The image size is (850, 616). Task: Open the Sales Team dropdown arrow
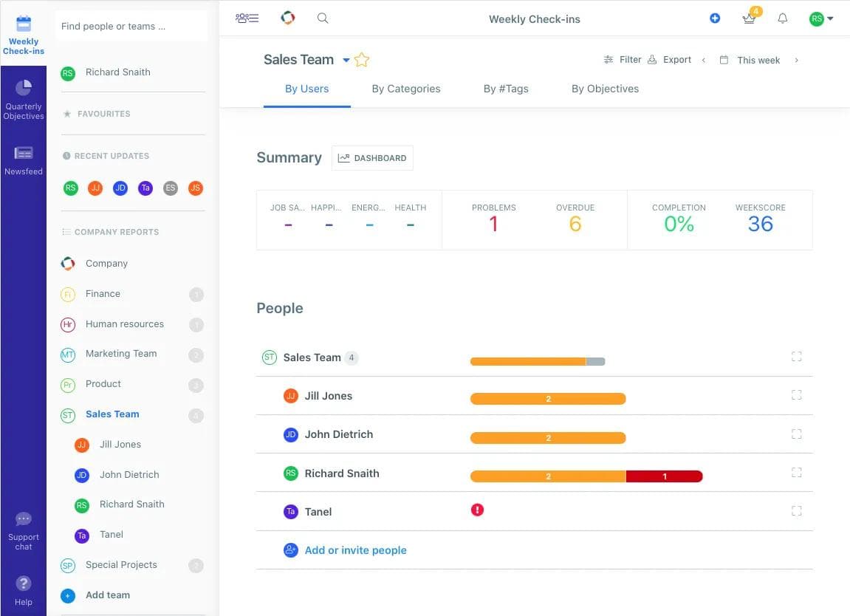[346, 61]
